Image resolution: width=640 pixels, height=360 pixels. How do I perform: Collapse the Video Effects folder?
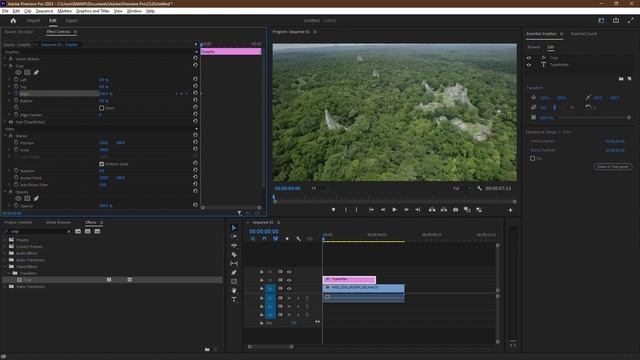click(5, 267)
